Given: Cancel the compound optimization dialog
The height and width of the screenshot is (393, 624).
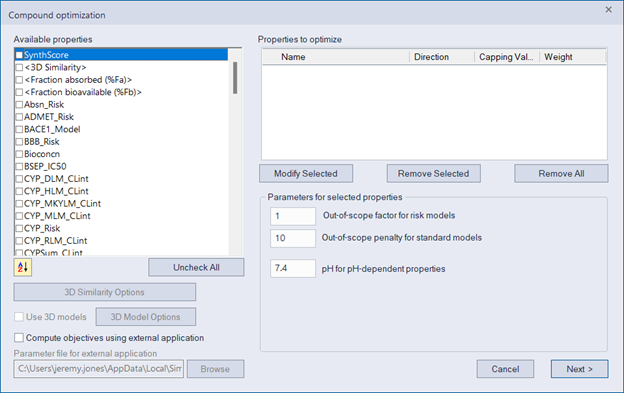Looking at the screenshot, I should (505, 369).
